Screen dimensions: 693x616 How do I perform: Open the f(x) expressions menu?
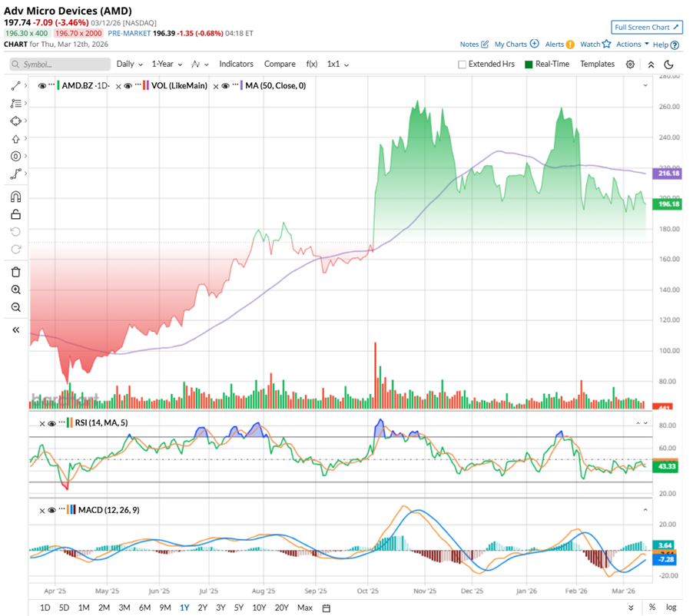(x=312, y=64)
